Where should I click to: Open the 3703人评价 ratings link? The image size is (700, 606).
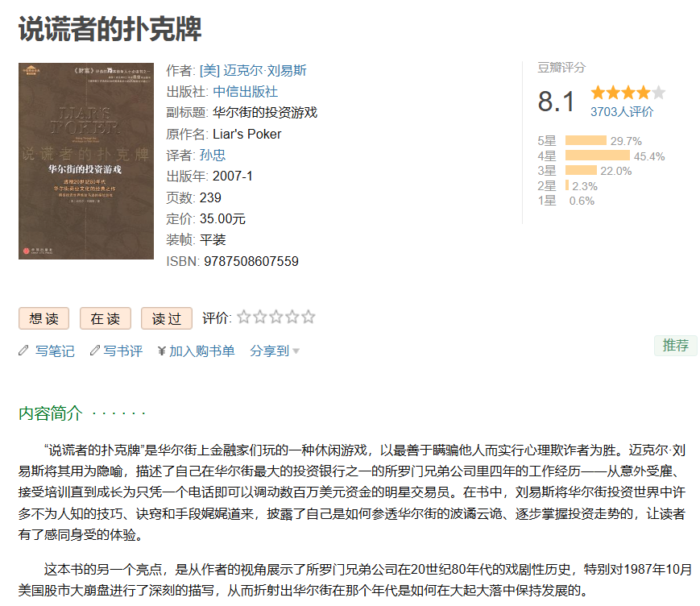(621, 112)
